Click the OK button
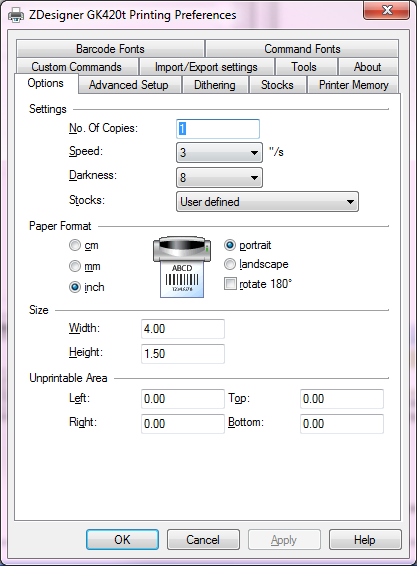The height and width of the screenshot is (566, 417). (x=122, y=540)
